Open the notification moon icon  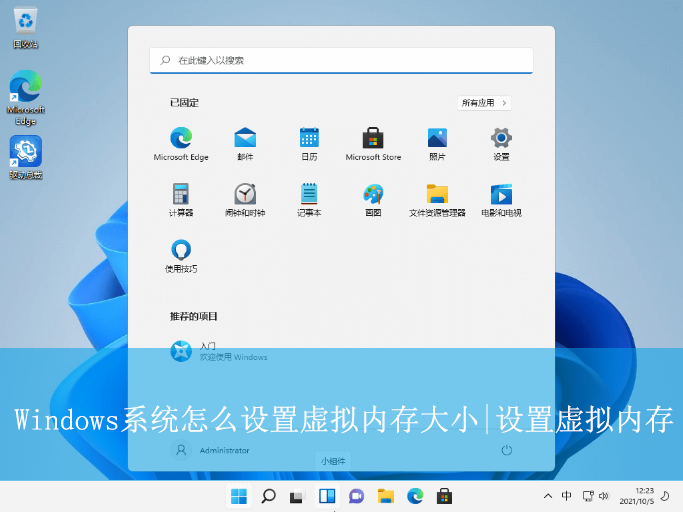tap(665, 496)
